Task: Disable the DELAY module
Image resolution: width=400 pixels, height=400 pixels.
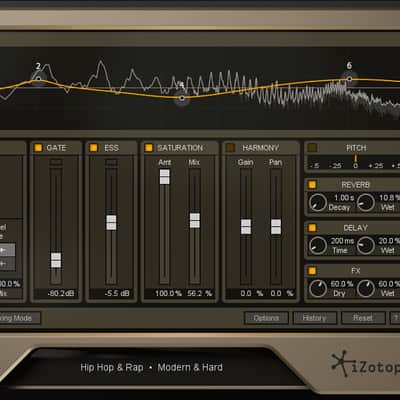Action: [x=312, y=228]
